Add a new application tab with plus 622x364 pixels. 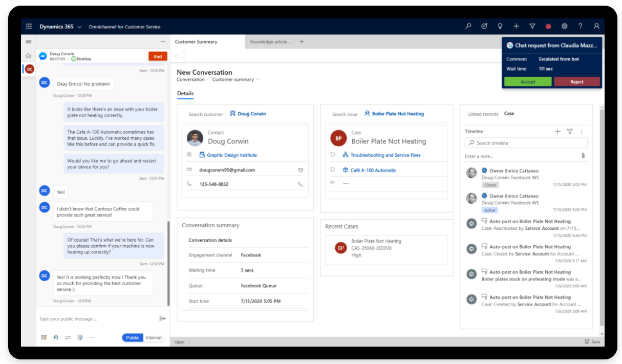point(302,41)
